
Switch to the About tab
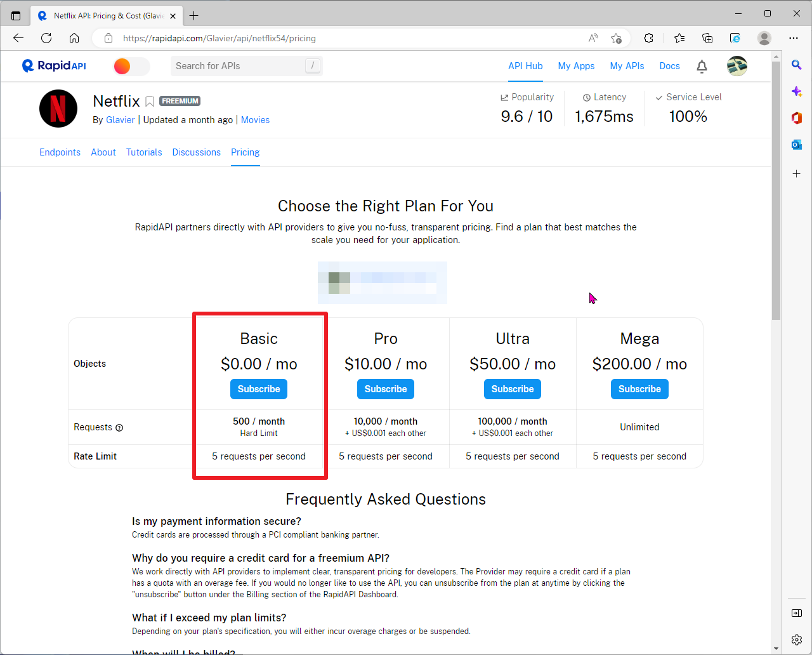click(103, 152)
